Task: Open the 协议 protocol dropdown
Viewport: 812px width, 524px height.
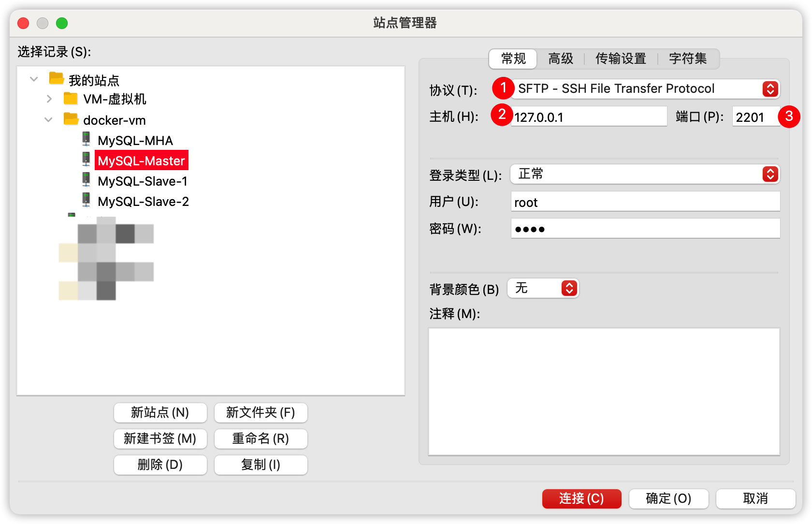Action: click(645, 89)
